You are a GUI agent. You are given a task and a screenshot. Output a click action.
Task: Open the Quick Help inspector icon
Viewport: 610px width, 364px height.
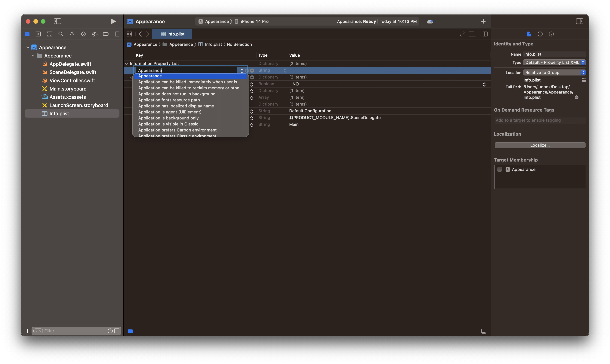(551, 34)
